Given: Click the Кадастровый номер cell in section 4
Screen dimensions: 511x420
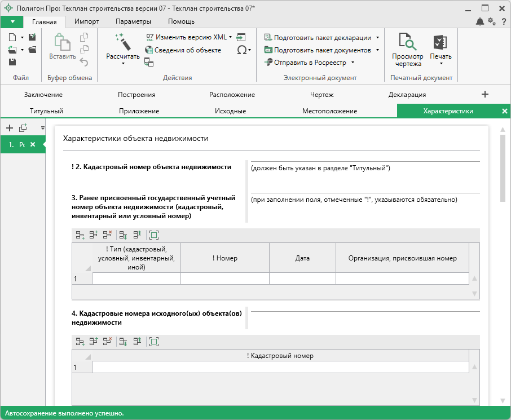Looking at the screenshot, I should tap(280, 368).
